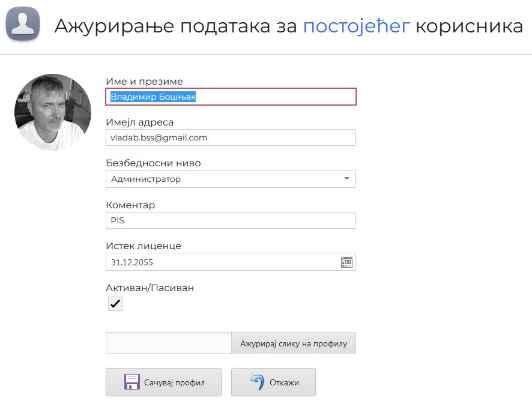Select the Коментар field containing PIS

(x=231, y=220)
